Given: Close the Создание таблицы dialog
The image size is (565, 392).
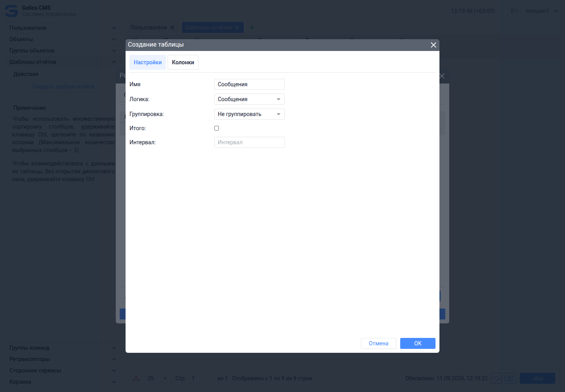Looking at the screenshot, I should (434, 45).
